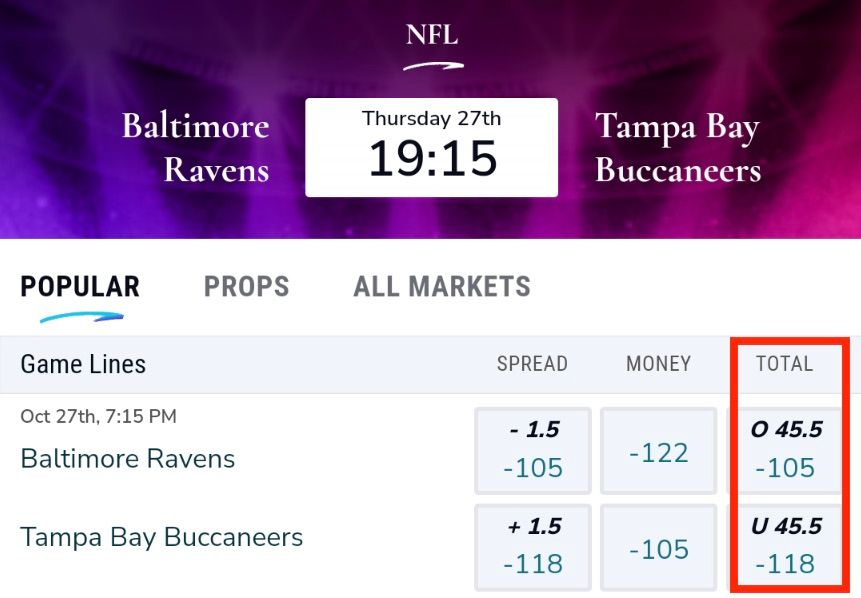Click Baltimore Ravens name in the purple banner
861x598 pixels.
point(195,144)
